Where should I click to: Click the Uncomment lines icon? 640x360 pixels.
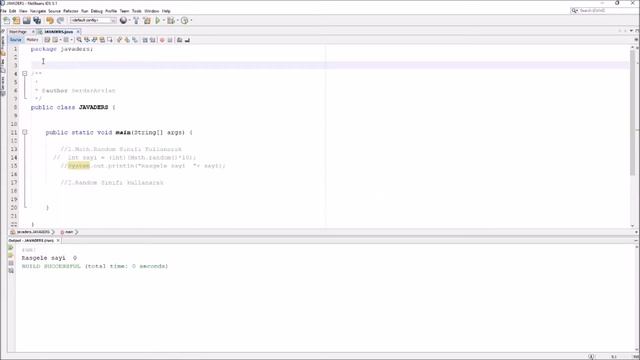click(187, 40)
